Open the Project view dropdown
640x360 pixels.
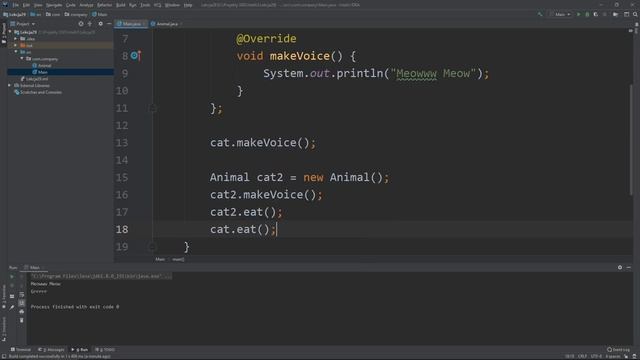23,24
